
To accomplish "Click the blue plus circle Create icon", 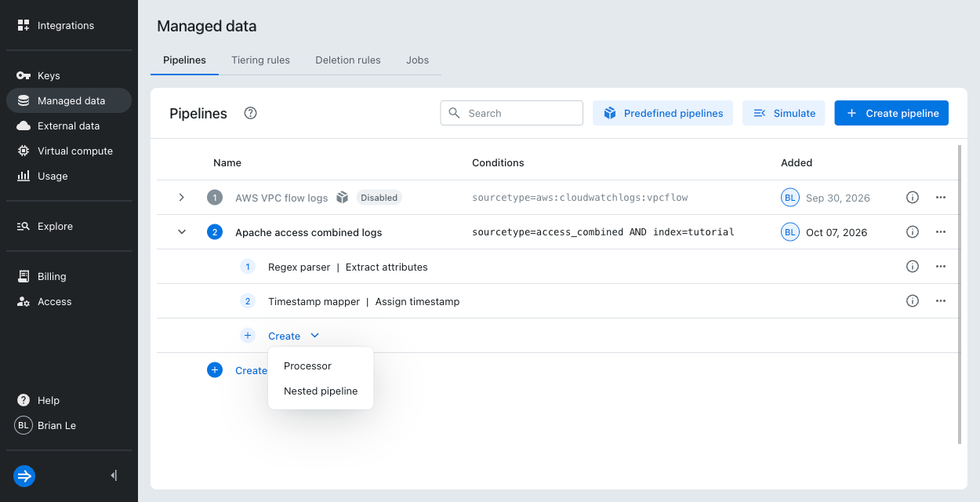I will pyautogui.click(x=215, y=370).
